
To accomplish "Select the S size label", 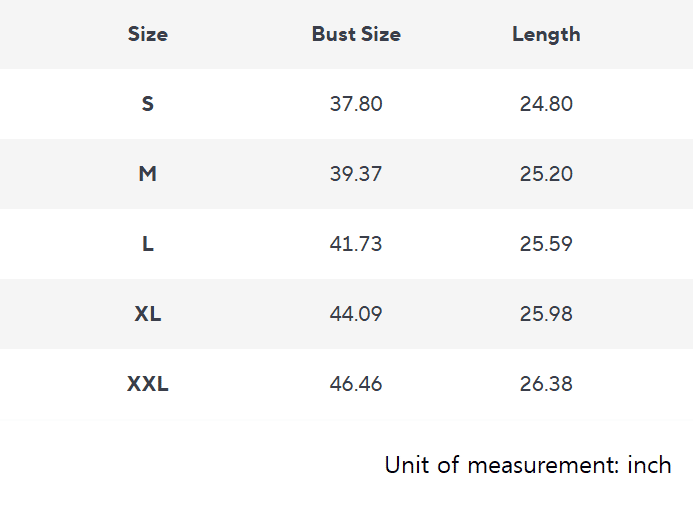I will (148, 104).
